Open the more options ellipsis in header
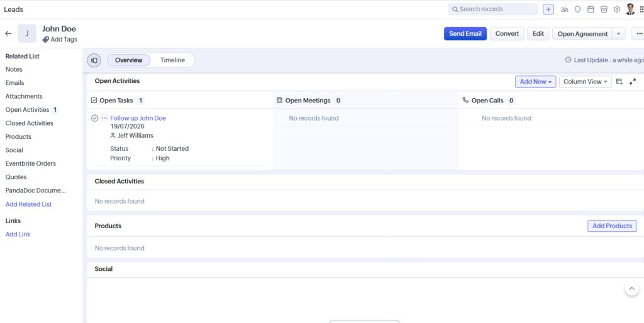 [638, 34]
